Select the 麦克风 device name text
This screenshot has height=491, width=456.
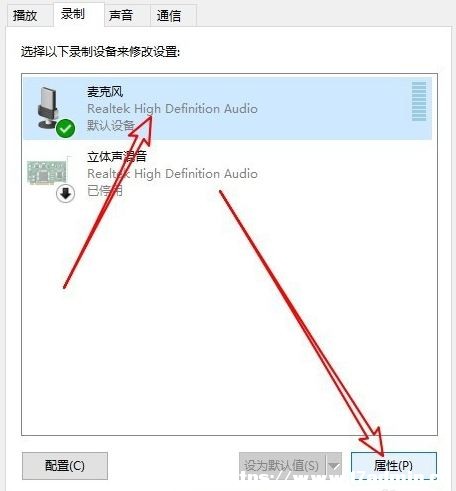(105, 92)
